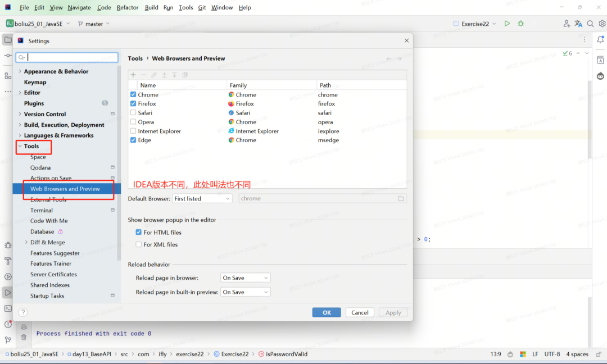
Task: Open the Default Browser dropdown
Action: (x=202, y=198)
